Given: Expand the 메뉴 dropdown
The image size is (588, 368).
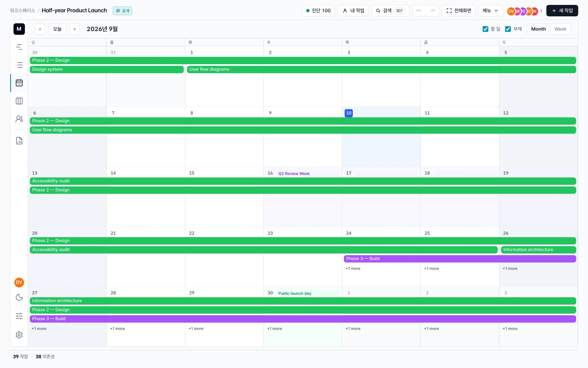Looking at the screenshot, I should coord(490,11).
